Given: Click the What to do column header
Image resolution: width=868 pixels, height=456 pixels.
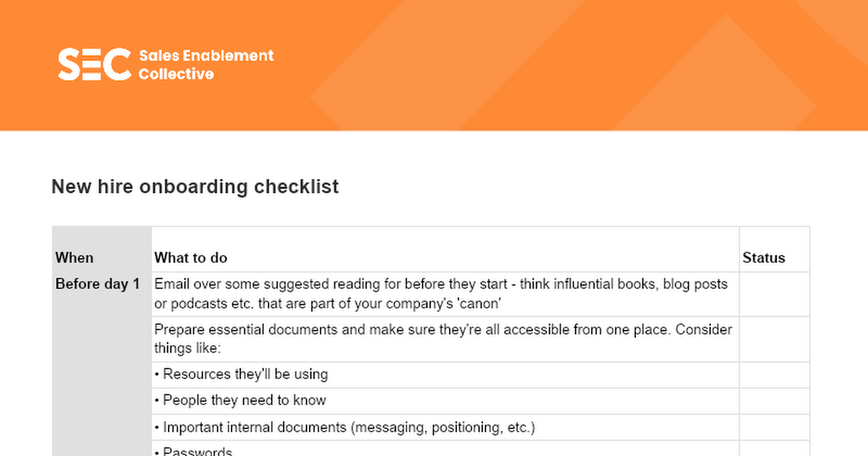Looking at the screenshot, I should click(x=191, y=258).
